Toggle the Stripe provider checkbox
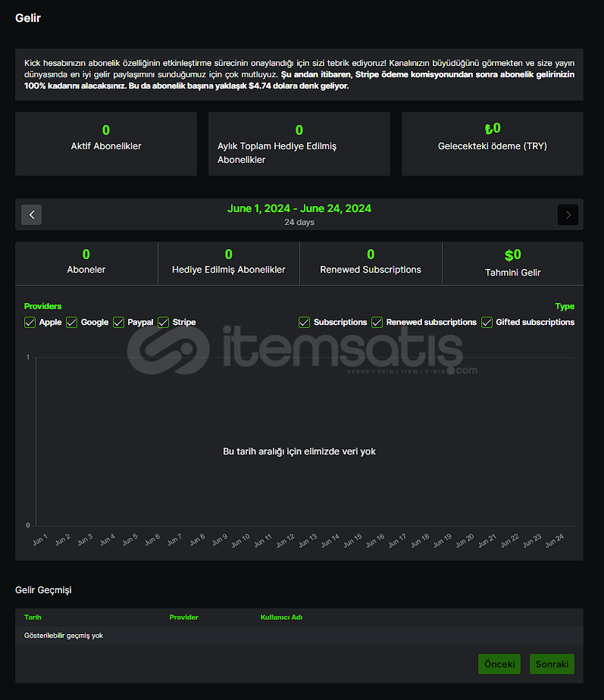Viewport: 604px width, 700px height. [x=164, y=322]
